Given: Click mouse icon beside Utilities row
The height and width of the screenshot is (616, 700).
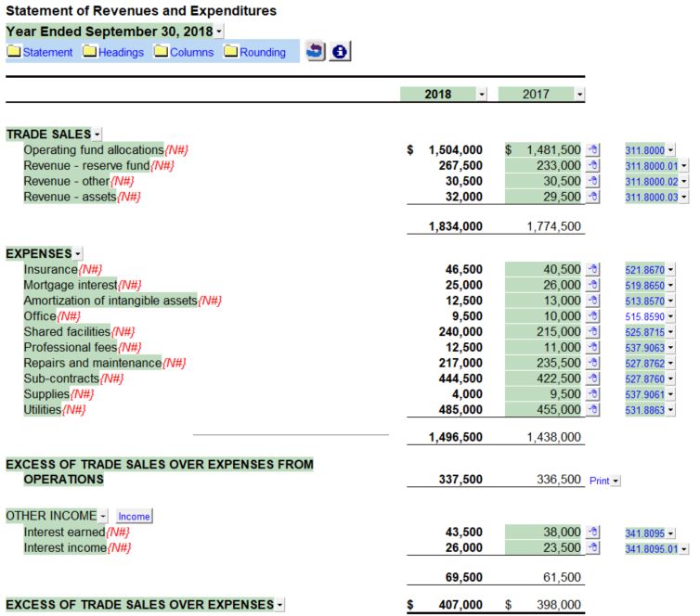Looking at the screenshot, I should pos(592,410).
